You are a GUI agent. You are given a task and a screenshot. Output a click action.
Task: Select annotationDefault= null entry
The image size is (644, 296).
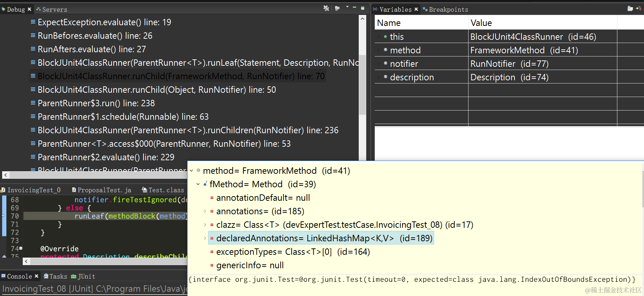click(x=263, y=198)
